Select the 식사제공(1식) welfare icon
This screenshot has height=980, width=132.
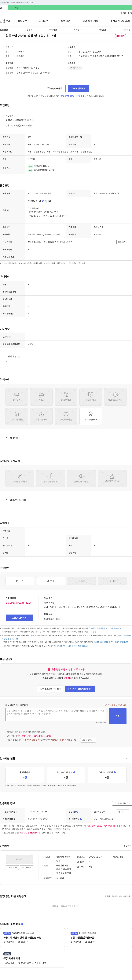click(90, 416)
